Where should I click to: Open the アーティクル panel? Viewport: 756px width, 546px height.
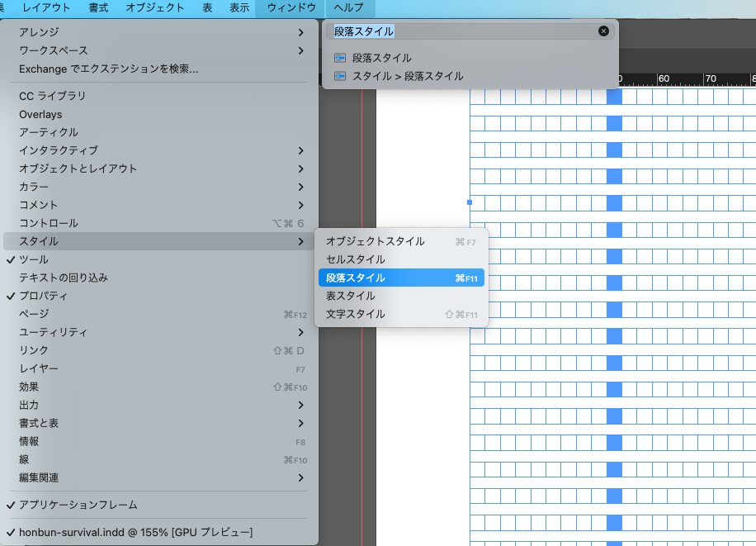(161, 132)
